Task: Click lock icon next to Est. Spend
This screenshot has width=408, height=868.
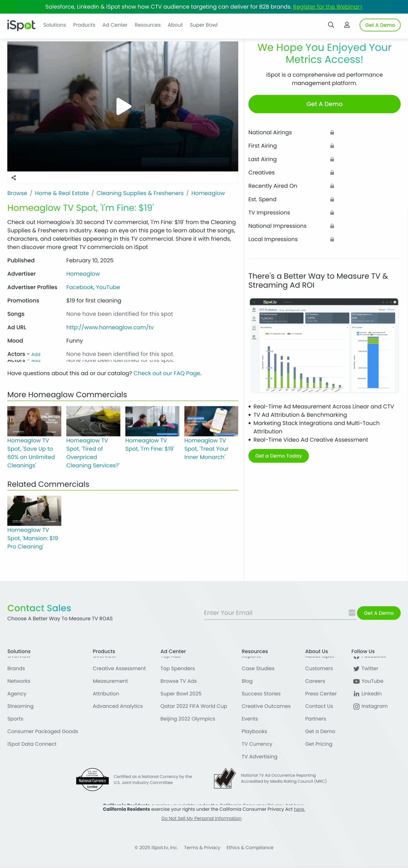Action: tap(332, 199)
